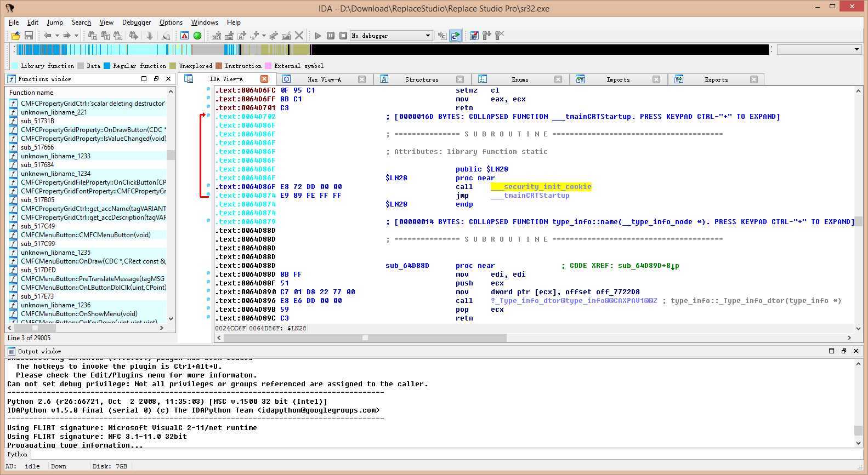868x475 pixels.
Task: Close the Hex View-A tab
Action: (x=362, y=79)
